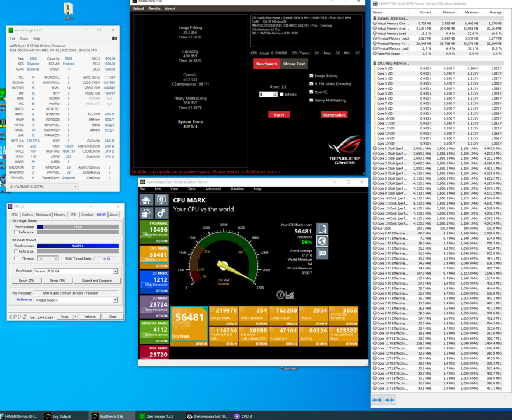Switch to CPU-Z Memory tab
The height and width of the screenshot is (420, 512).
[60, 215]
